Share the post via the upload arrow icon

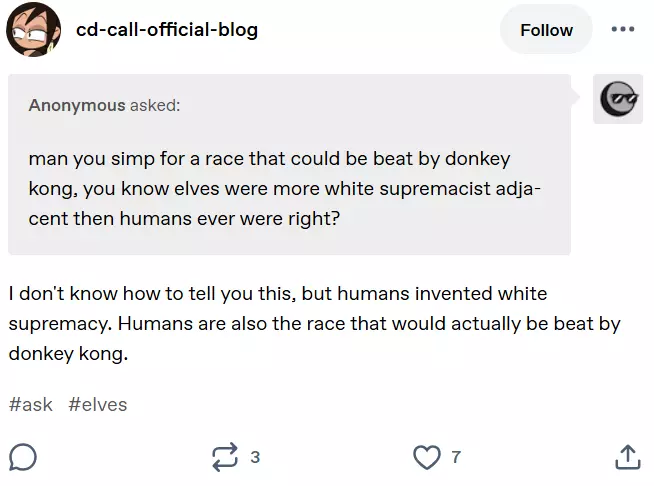click(x=628, y=457)
